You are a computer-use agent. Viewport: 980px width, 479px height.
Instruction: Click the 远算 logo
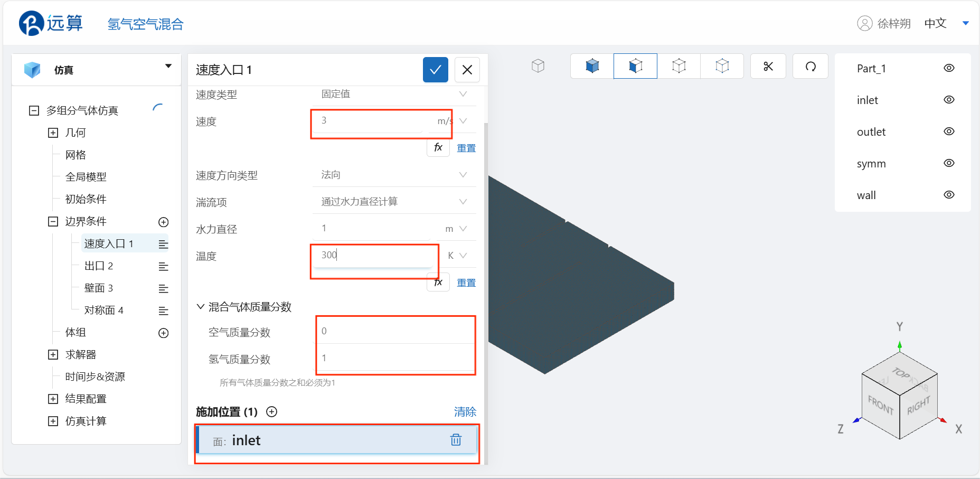[x=51, y=23]
